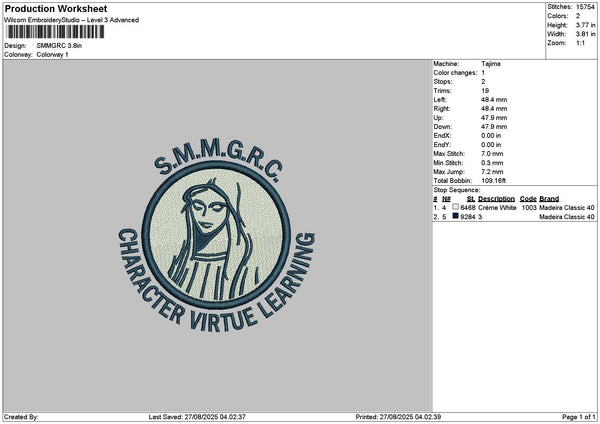Image resolution: width=600 pixels, height=424 pixels.
Task: Click the Description column header
Action: coord(496,199)
